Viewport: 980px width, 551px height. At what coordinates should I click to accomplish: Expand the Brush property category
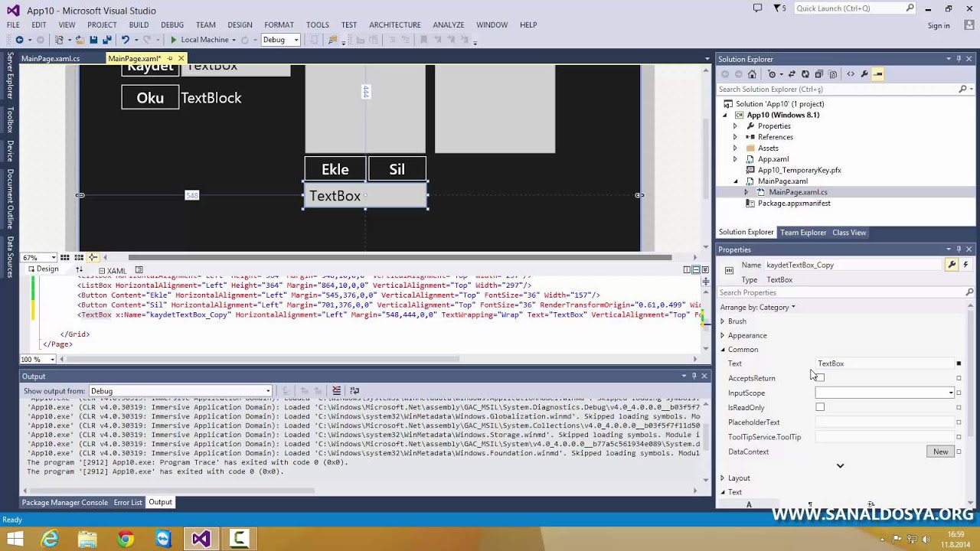722,321
